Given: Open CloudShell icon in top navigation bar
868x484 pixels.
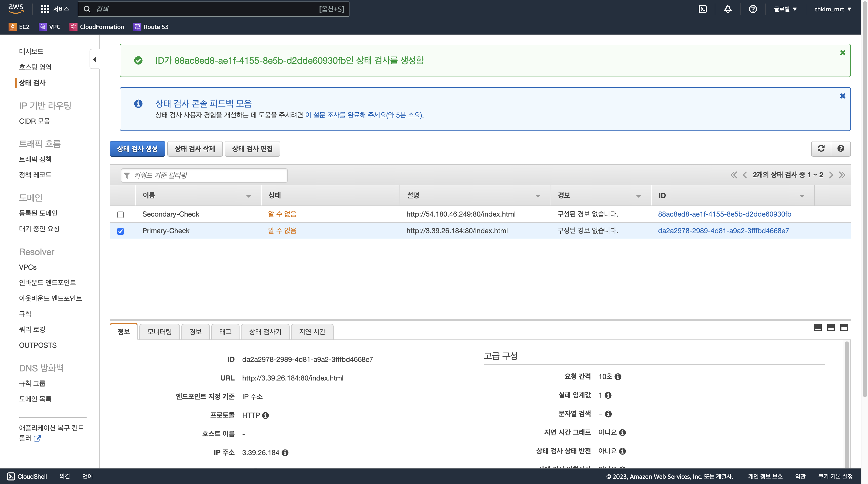Looking at the screenshot, I should [x=702, y=9].
